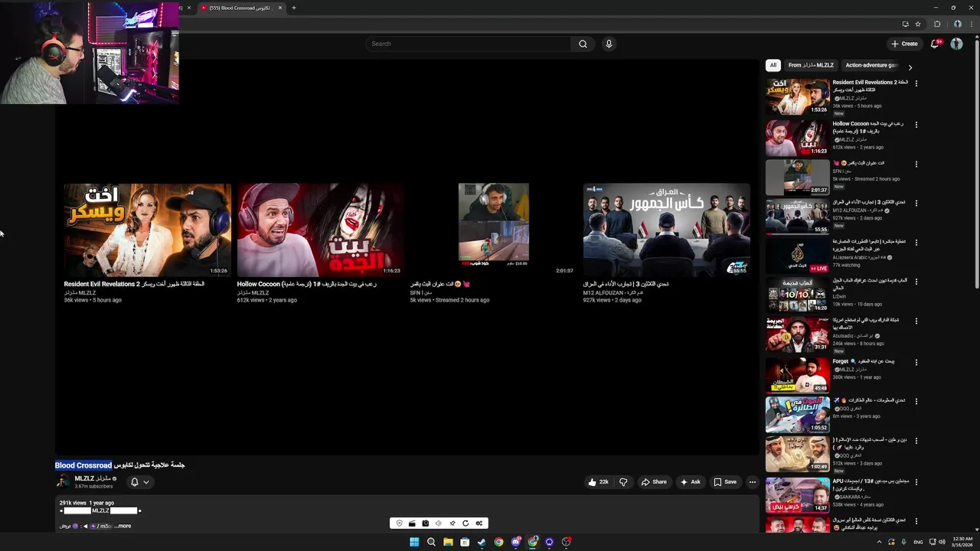The width and height of the screenshot is (980, 551).
Task: Open the MLZLZ channel name link
Action: pos(93,478)
